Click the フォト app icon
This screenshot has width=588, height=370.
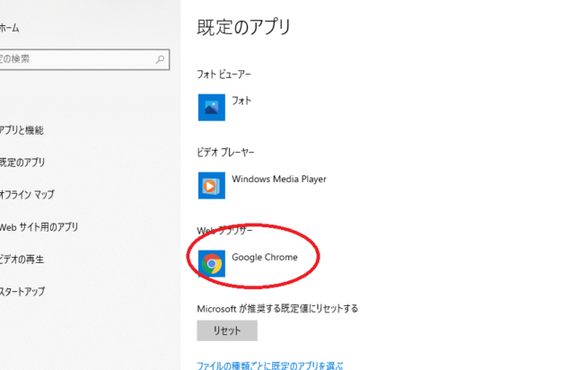(211, 107)
